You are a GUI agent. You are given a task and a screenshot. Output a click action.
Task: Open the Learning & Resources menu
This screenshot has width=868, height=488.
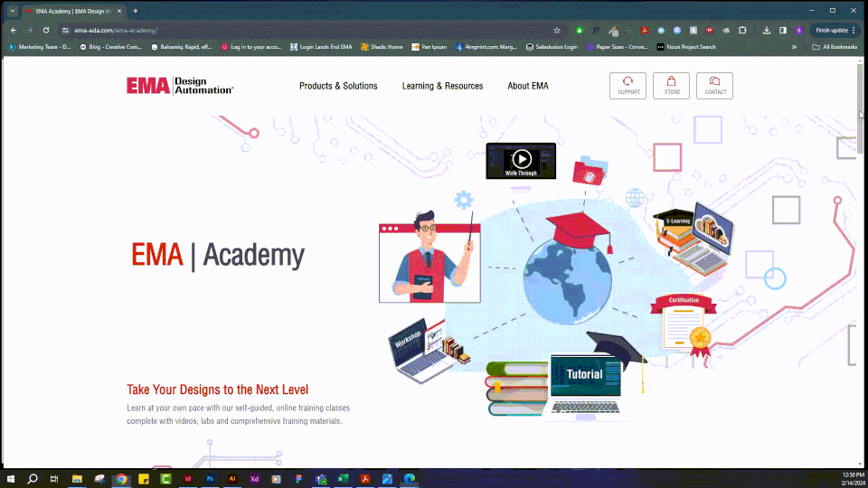(442, 86)
